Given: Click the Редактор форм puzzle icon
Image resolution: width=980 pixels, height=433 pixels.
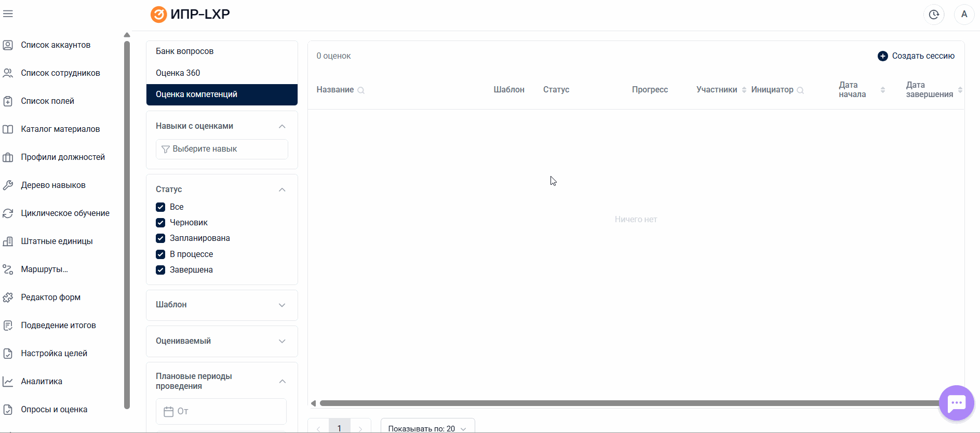Looking at the screenshot, I should 8,297.
